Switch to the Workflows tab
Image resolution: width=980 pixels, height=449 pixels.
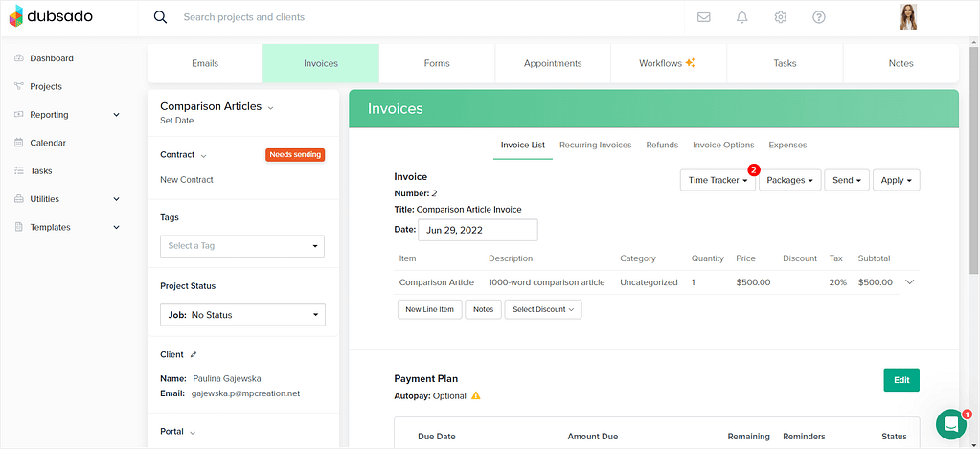coord(669,63)
